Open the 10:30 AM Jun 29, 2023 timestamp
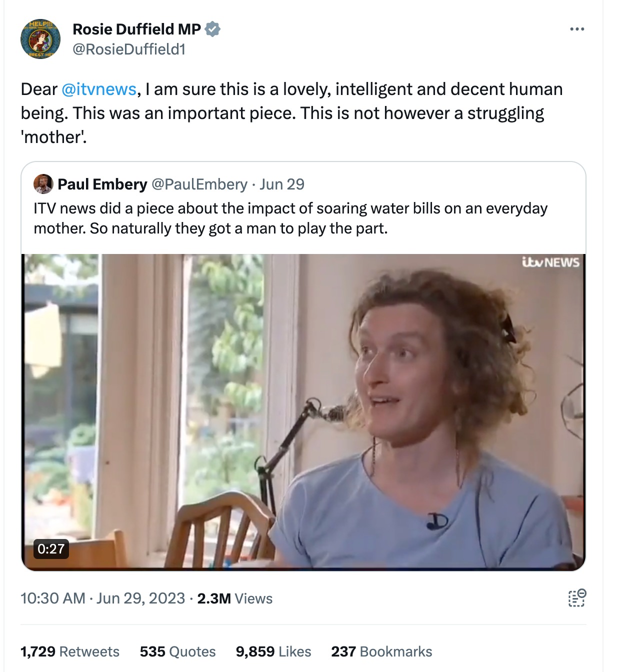622x672 pixels. click(x=103, y=598)
